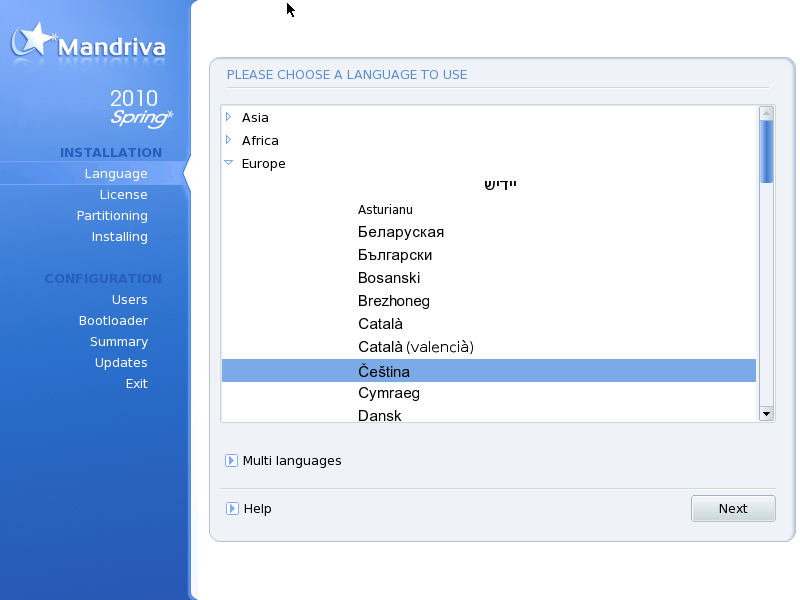Viewport: 800px width, 600px height.
Task: Select the Yiddish (Hebrew script) language entry
Action: [x=501, y=184]
